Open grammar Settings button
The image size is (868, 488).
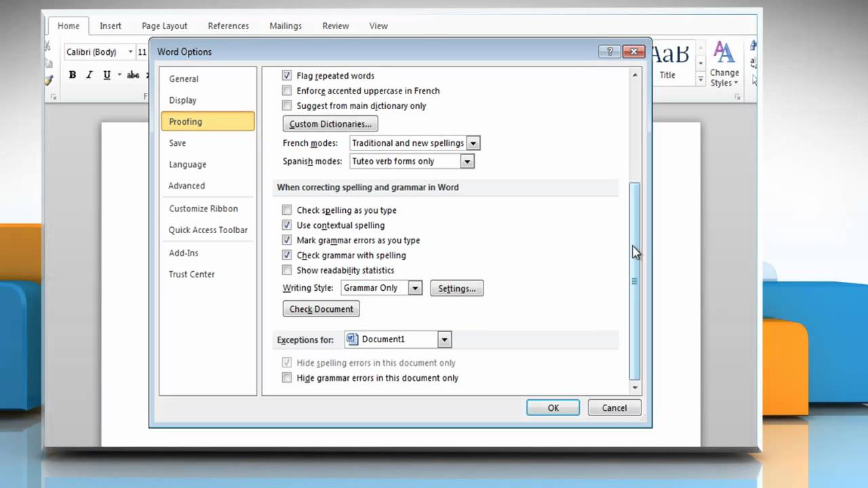[457, 289]
